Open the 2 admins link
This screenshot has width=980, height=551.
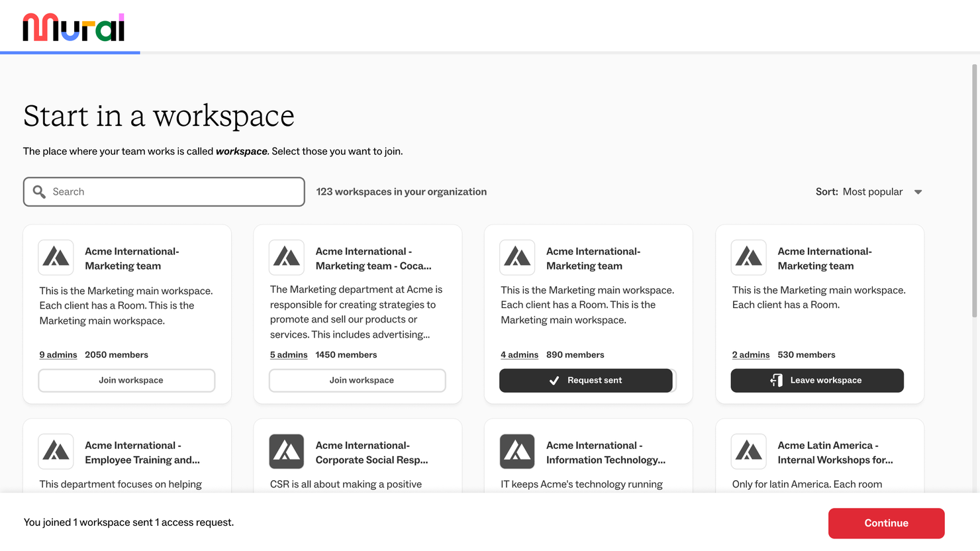point(751,355)
